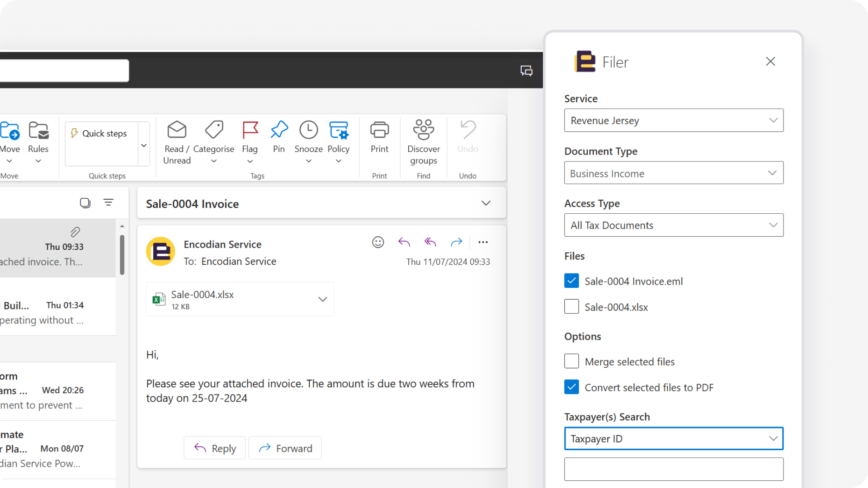Click the emoji reaction icon

378,242
